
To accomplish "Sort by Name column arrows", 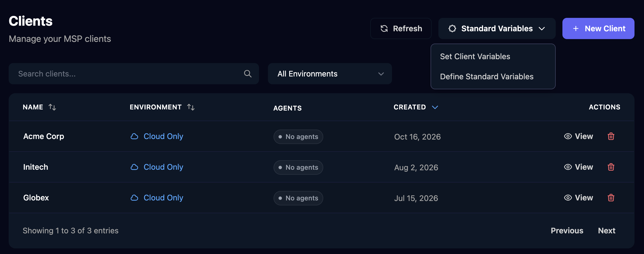I will click(x=52, y=107).
